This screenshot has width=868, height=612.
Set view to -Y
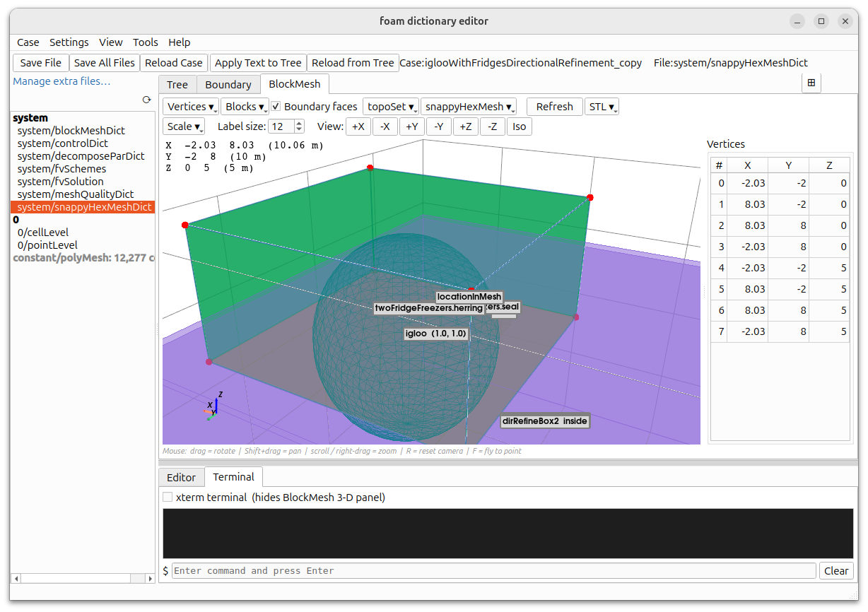pyautogui.click(x=439, y=126)
